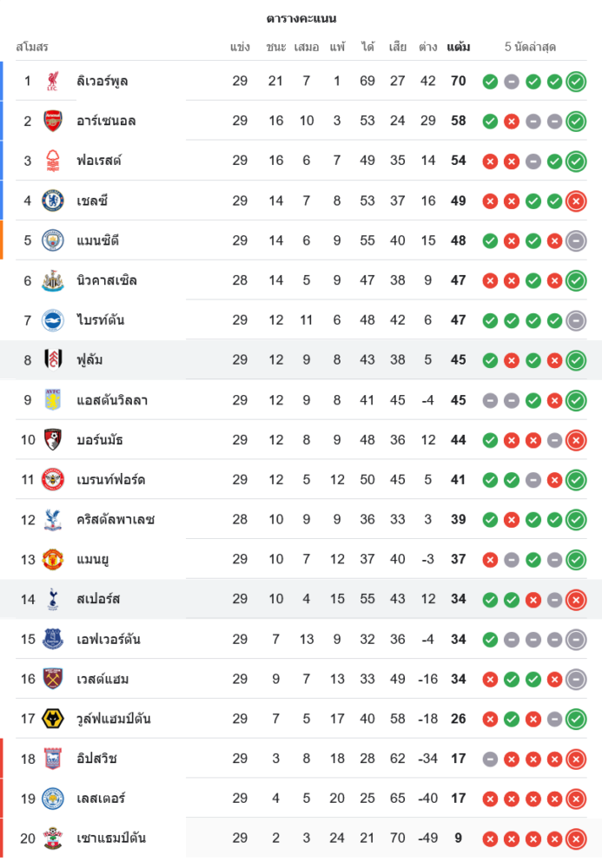
Task: Click Chelsea's latest circled loss icon
Action: coord(575,201)
